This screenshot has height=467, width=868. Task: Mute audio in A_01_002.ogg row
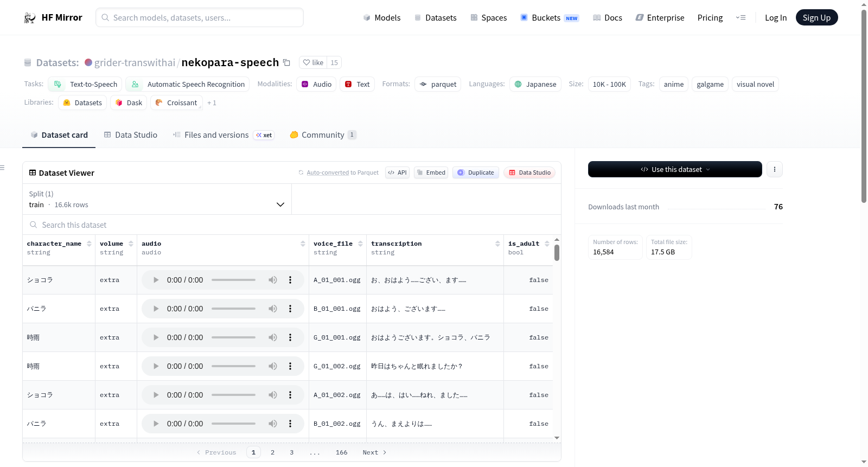(x=272, y=395)
